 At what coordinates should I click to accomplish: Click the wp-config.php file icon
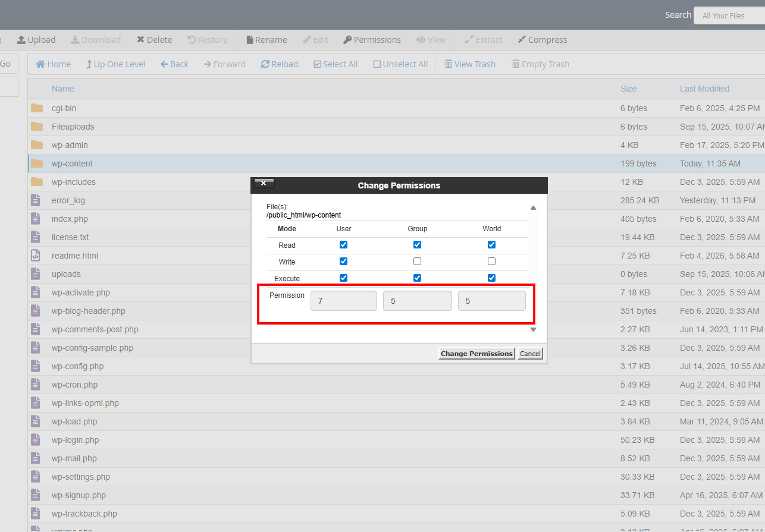pyautogui.click(x=36, y=366)
